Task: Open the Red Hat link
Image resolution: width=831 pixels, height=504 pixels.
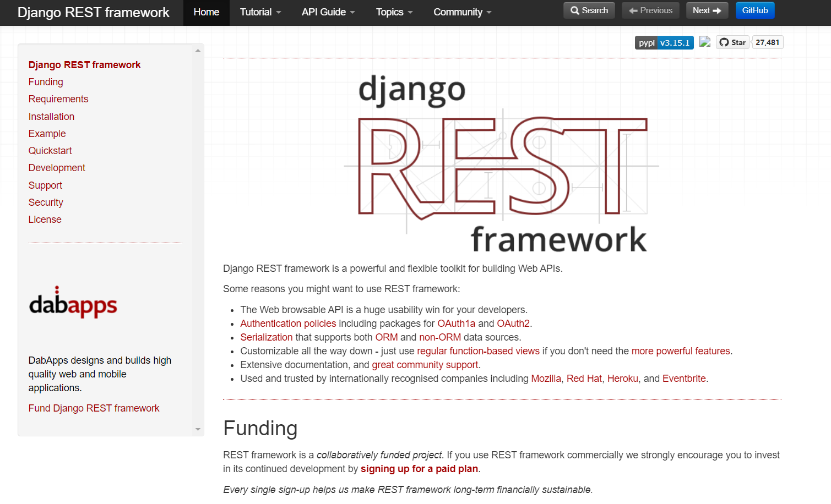Action: 584,379
